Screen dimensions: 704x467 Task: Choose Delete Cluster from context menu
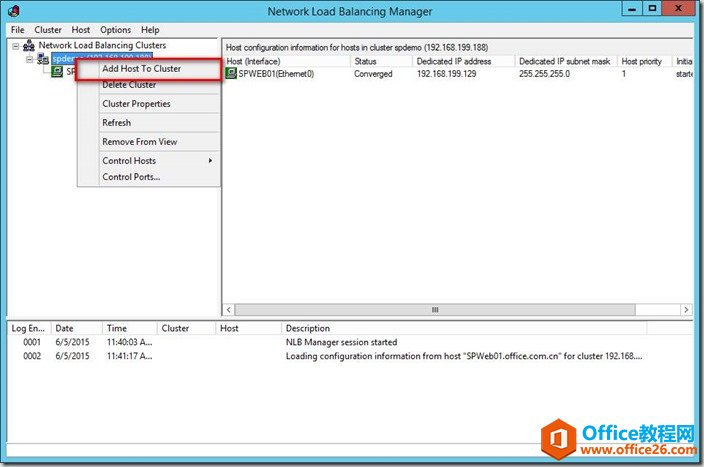129,85
